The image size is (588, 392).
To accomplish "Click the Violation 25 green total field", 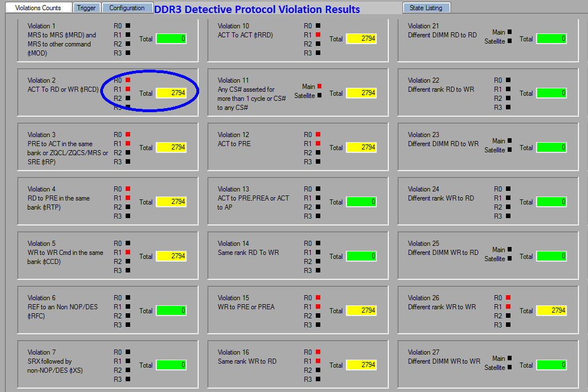I will (552, 257).
